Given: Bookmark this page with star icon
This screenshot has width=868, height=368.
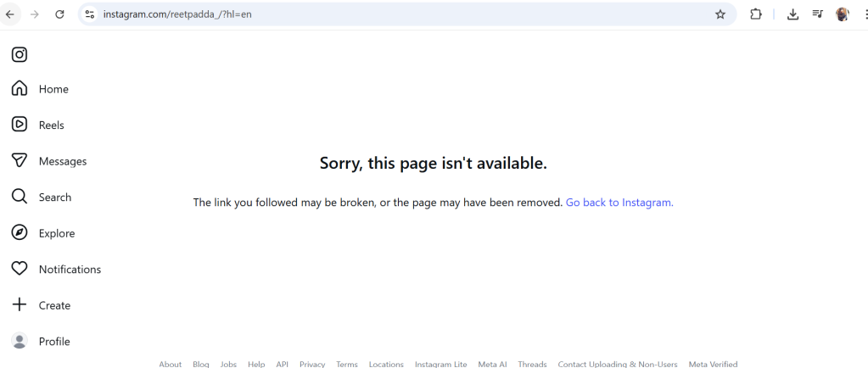Looking at the screenshot, I should pyautogui.click(x=720, y=14).
